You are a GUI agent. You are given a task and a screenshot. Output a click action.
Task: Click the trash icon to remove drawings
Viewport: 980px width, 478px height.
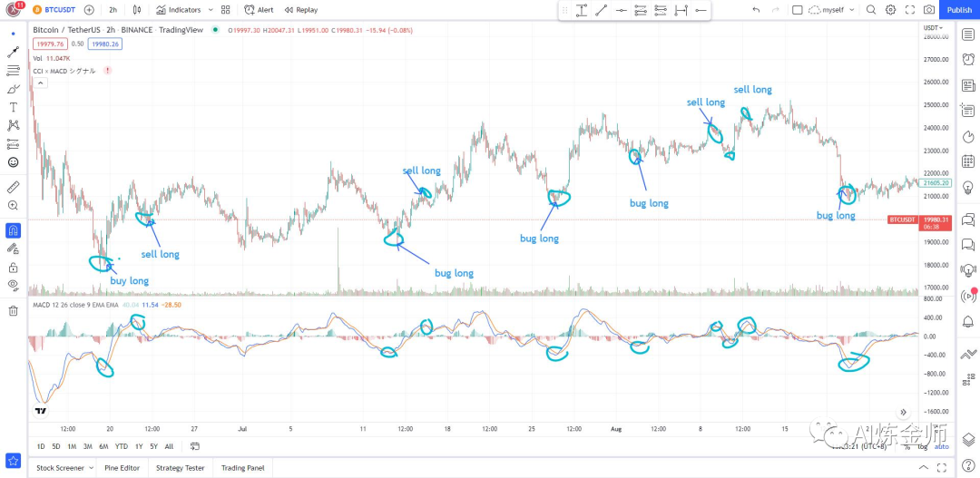point(13,311)
